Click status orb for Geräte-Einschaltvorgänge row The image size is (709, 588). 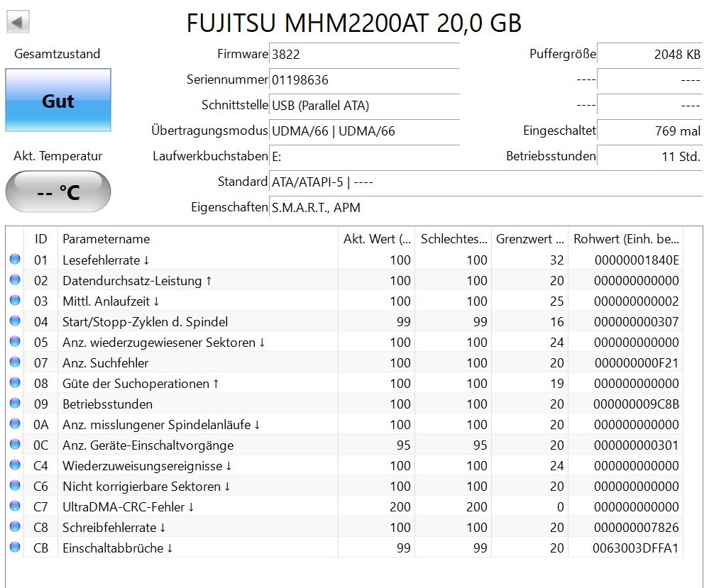point(15,444)
